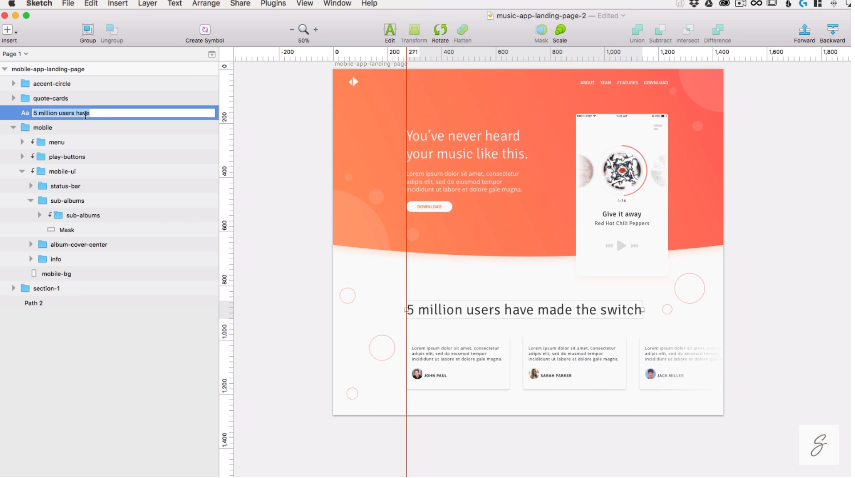This screenshot has width=855, height=478.
Task: Click the magnifier Zoom icon
Action: (303, 29)
